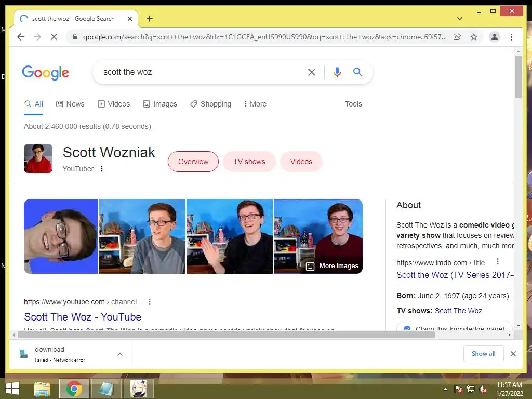This screenshot has width=532, height=399.
Task: Click the vertical scrollbar up arrow
Action: pyautogui.click(x=518, y=51)
